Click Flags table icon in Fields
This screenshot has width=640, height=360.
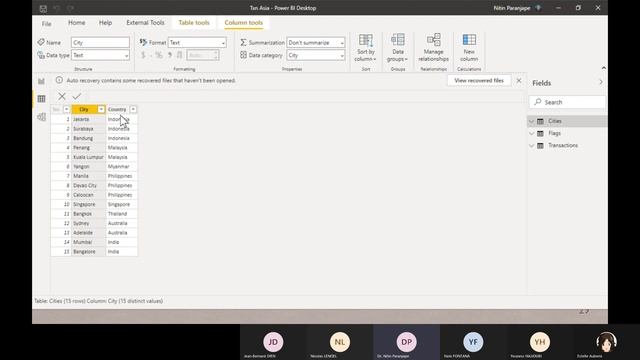(540, 133)
